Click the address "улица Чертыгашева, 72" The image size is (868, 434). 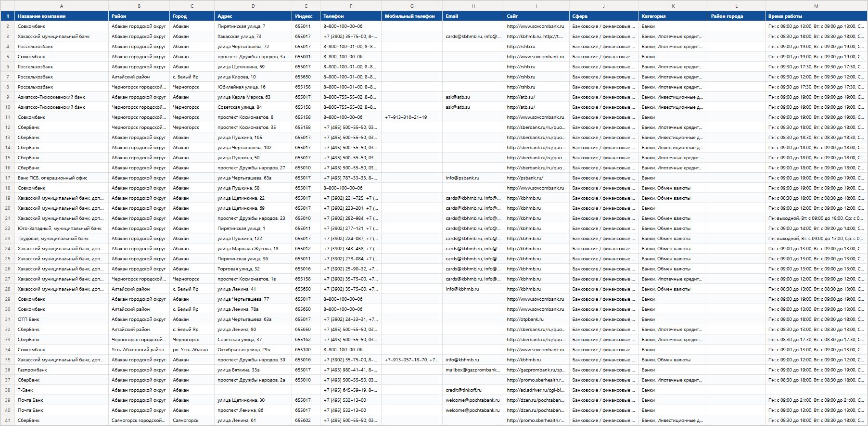pos(253,47)
